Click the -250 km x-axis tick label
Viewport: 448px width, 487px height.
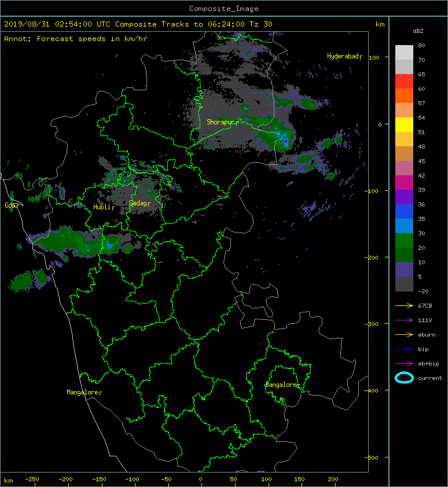click(x=32, y=479)
